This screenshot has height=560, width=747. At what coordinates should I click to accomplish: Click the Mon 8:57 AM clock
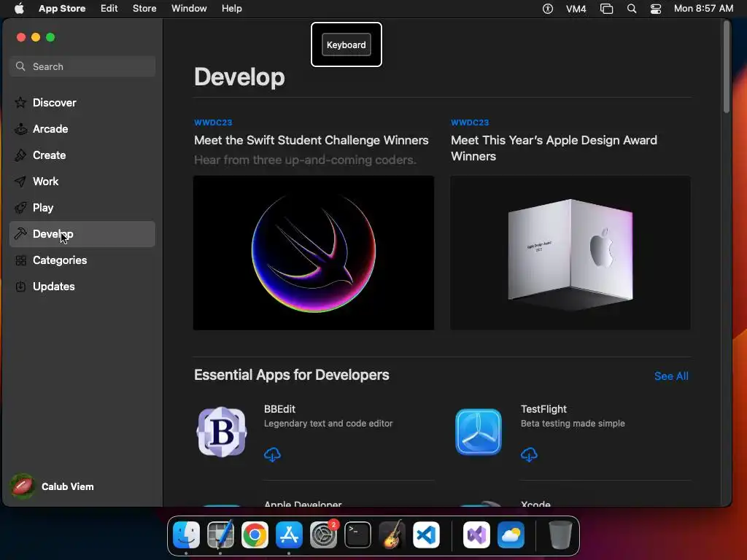coord(703,9)
